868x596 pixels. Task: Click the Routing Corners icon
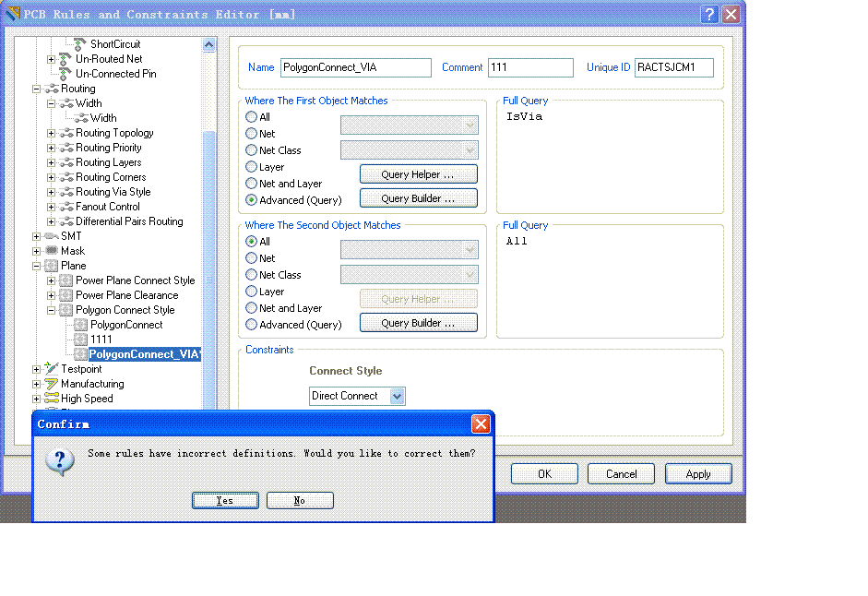pyautogui.click(x=66, y=177)
